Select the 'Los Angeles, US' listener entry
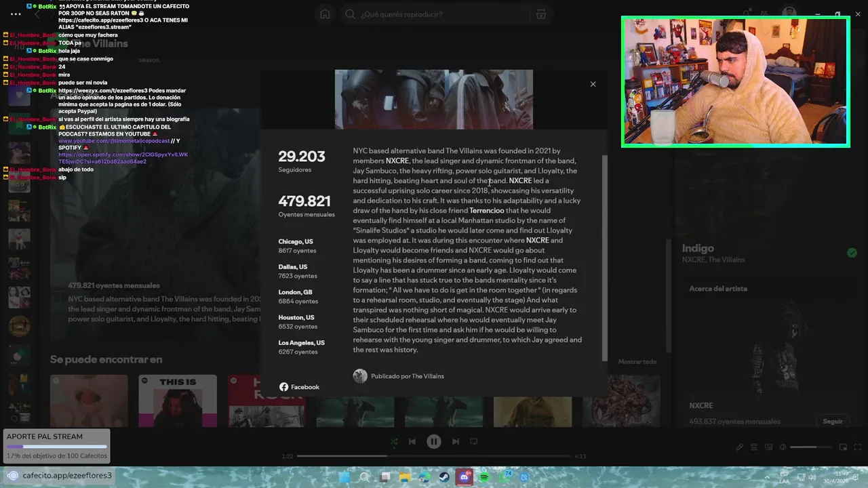This screenshot has width=868, height=488. [x=301, y=347]
